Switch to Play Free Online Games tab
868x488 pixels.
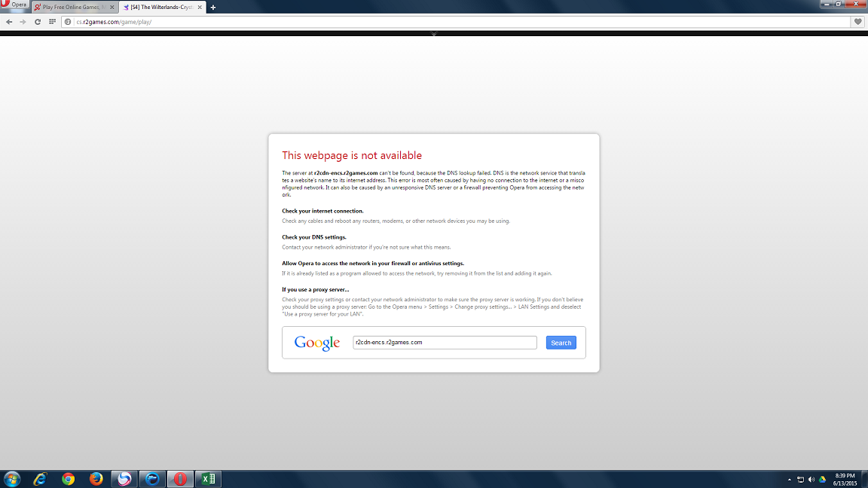pos(72,8)
